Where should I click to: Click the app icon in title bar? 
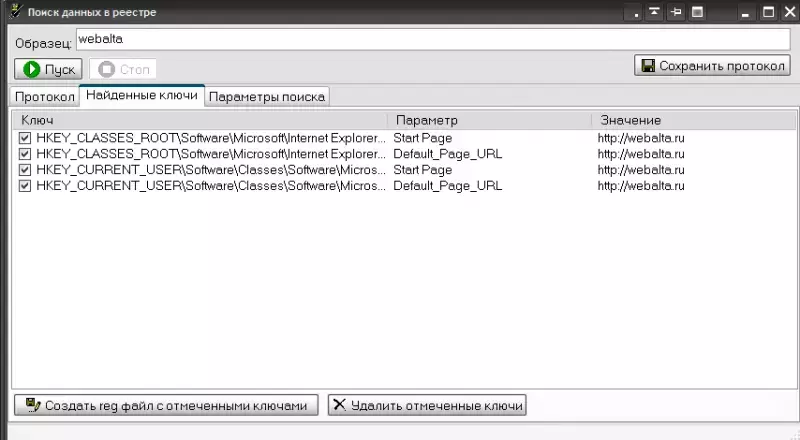16,11
